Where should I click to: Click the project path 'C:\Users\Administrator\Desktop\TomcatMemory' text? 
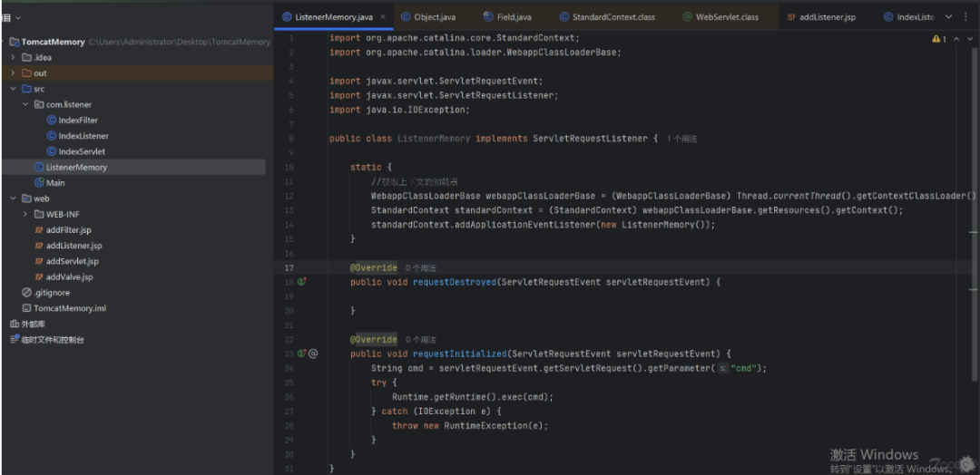[x=180, y=42]
